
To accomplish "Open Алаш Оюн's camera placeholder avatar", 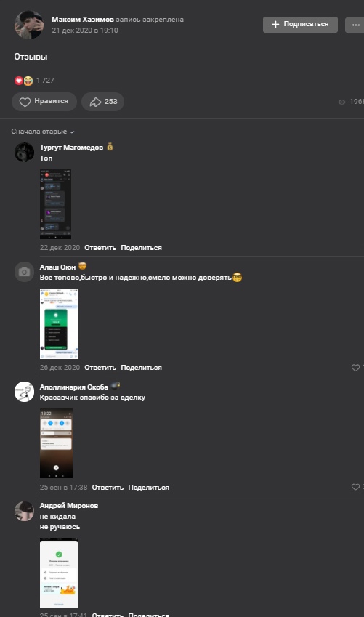I will pos(25,272).
